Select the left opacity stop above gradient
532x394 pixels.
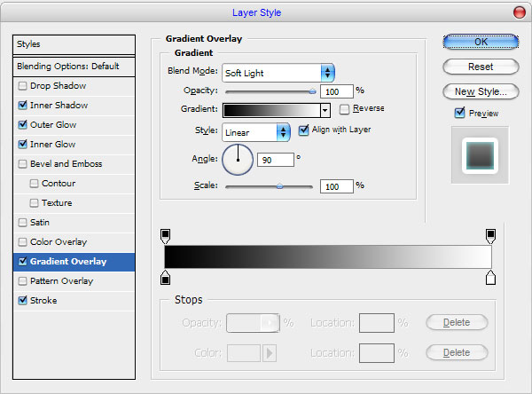click(x=165, y=236)
